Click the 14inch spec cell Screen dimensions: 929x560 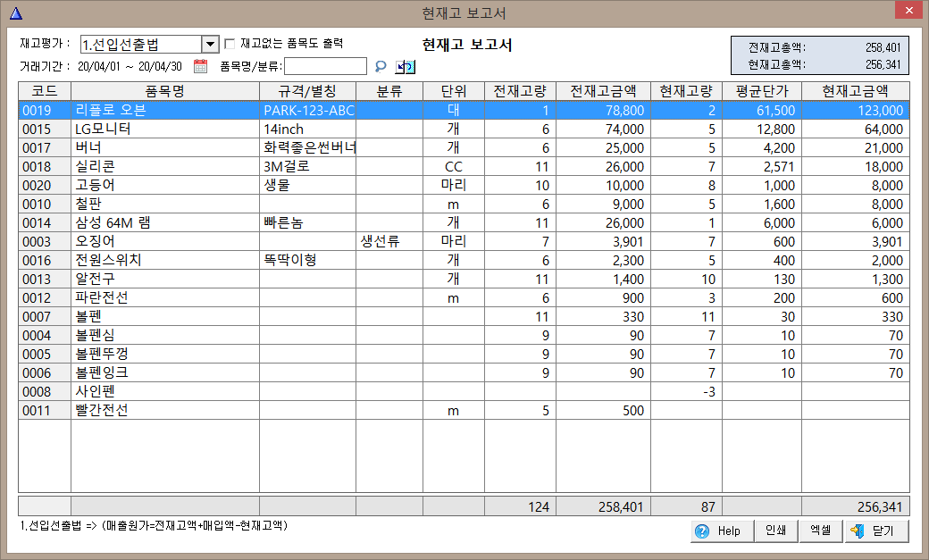308,130
